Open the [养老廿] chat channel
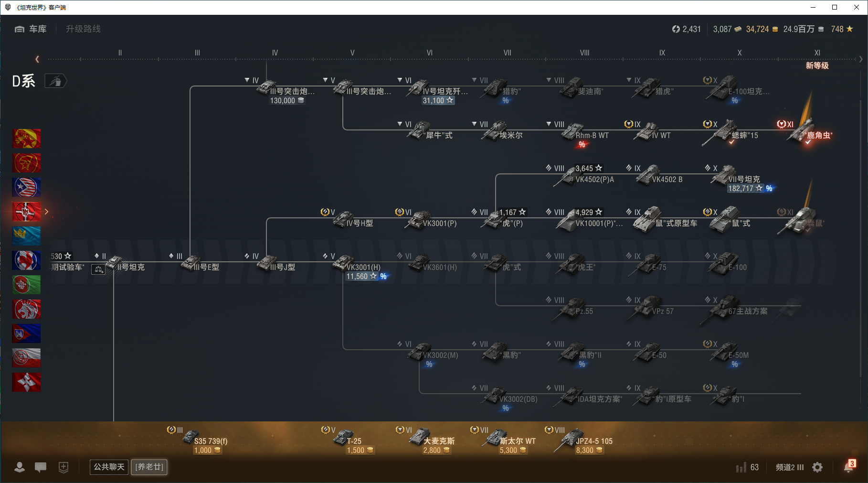Screen dimensions: 868x483 point(149,467)
